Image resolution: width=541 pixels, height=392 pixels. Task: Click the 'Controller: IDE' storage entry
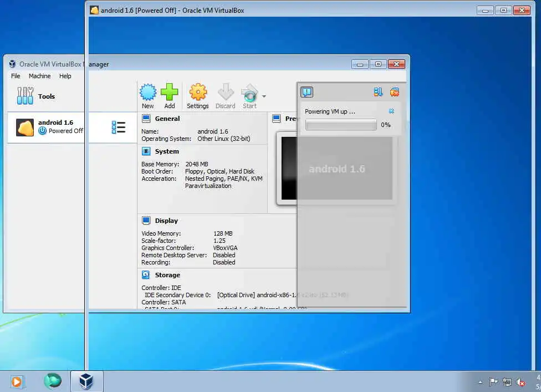pos(161,288)
